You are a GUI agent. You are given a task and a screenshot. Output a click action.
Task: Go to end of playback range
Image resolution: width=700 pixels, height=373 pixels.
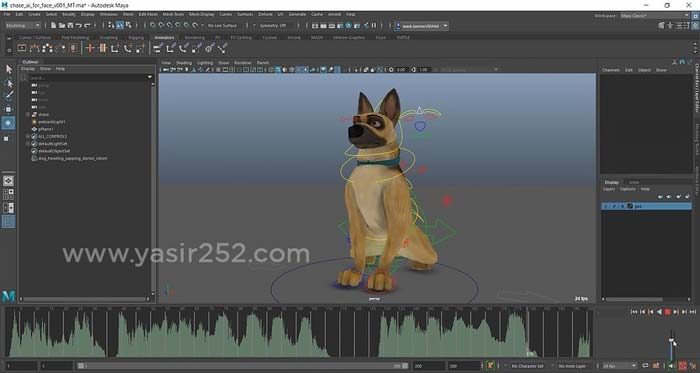[692, 312]
